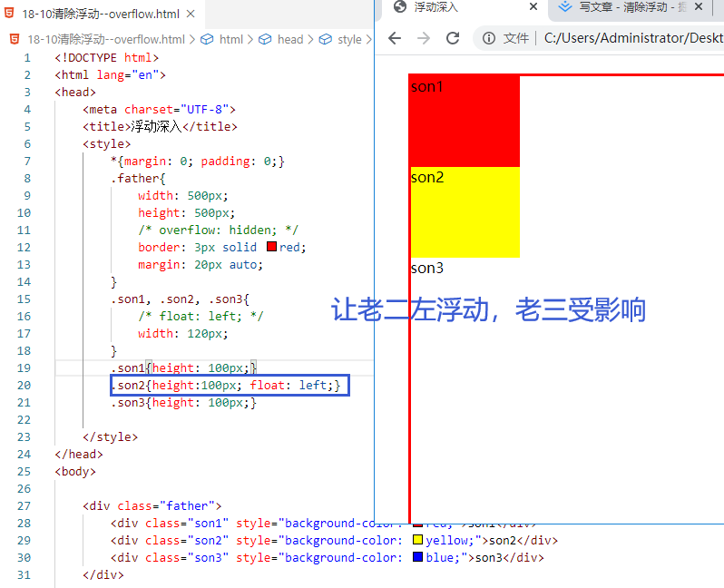Click the globe favicon on 浮动深入 tab
The width and height of the screenshot is (724, 588).
tap(400, 7)
